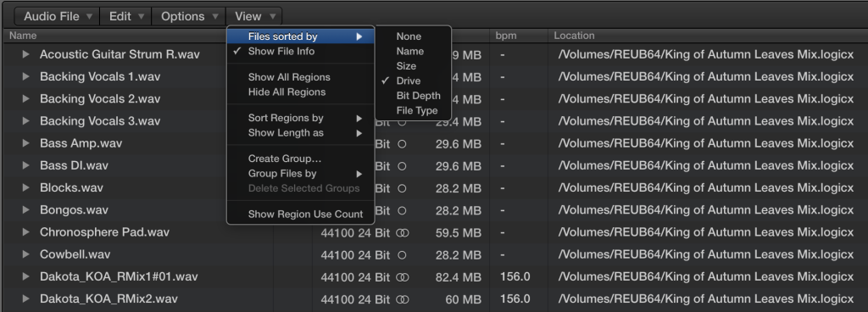Open the Audio File menu
868x312 pixels.
tap(57, 17)
